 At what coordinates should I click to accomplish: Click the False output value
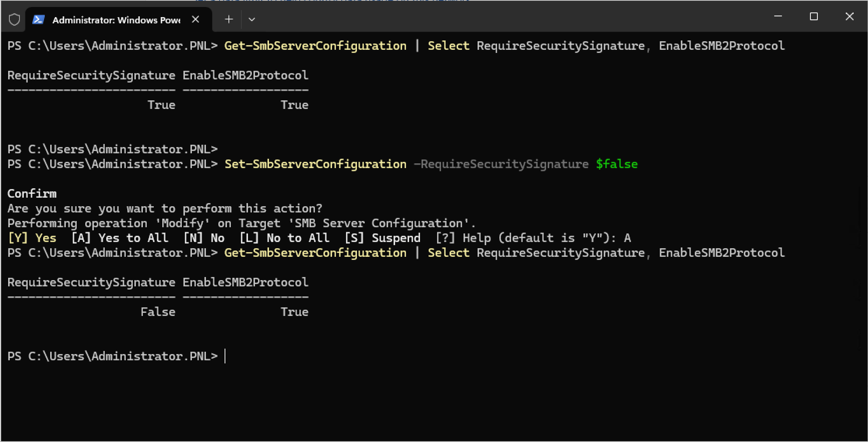pos(158,312)
